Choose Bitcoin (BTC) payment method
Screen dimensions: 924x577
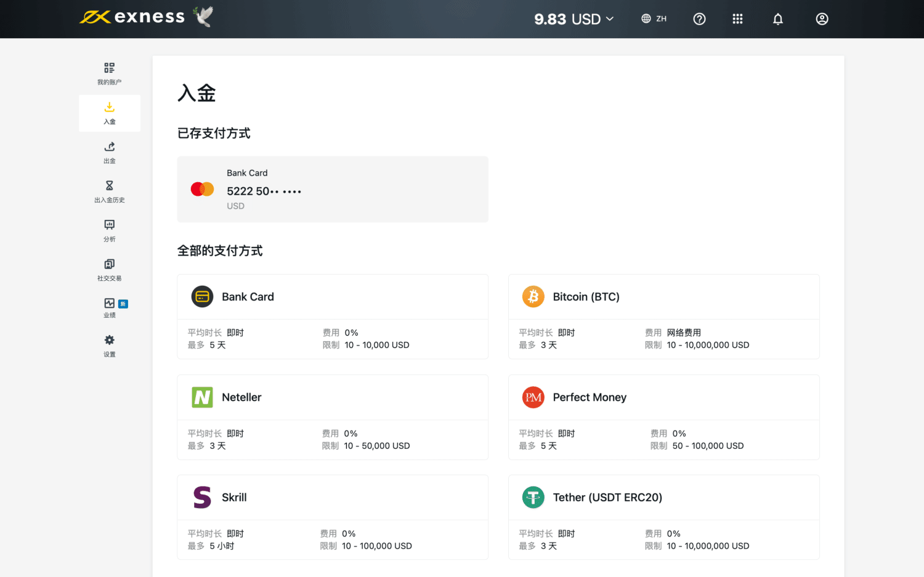coord(663,297)
